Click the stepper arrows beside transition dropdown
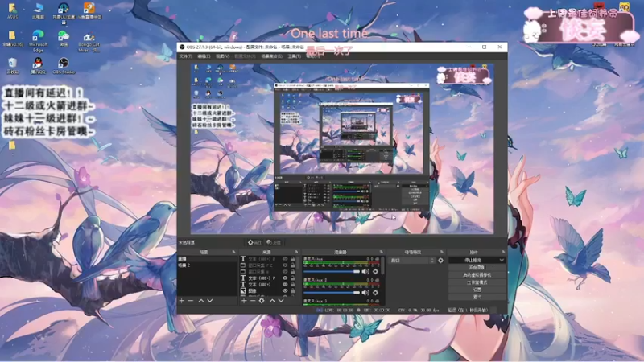 (x=432, y=260)
